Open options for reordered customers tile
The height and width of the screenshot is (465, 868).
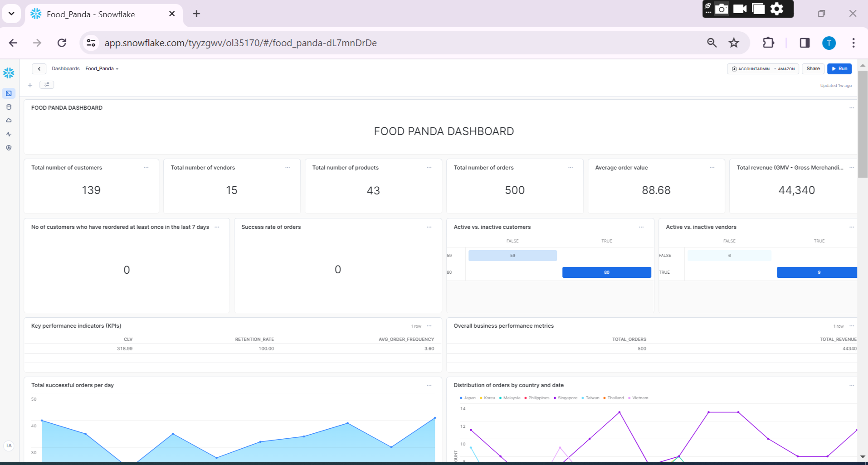pos(217,227)
